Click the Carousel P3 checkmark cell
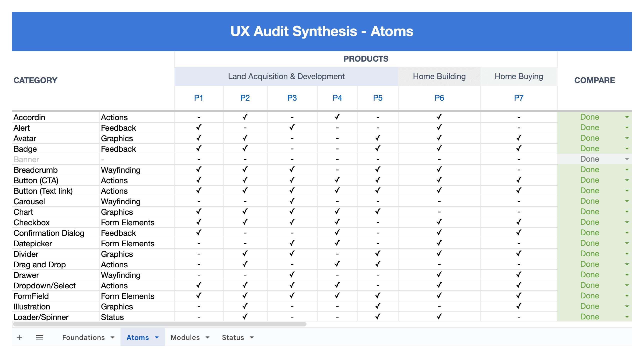 pyautogui.click(x=292, y=201)
